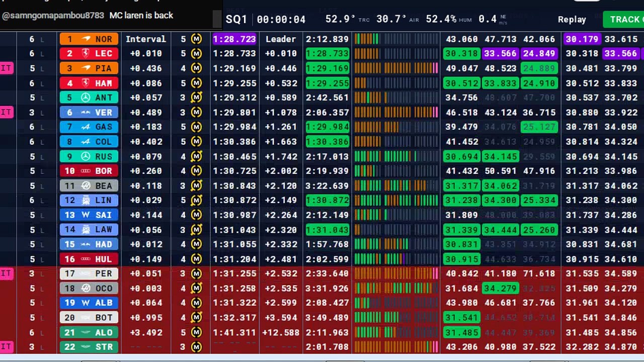This screenshot has width=644, height=362.
Task: Click the tyre icon in BOT row
Action: click(x=197, y=318)
